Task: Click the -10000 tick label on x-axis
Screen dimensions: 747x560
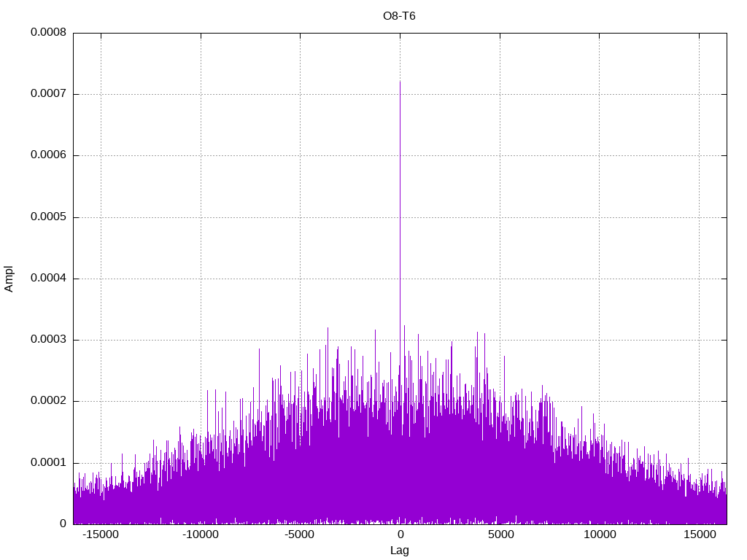Action: [200, 535]
